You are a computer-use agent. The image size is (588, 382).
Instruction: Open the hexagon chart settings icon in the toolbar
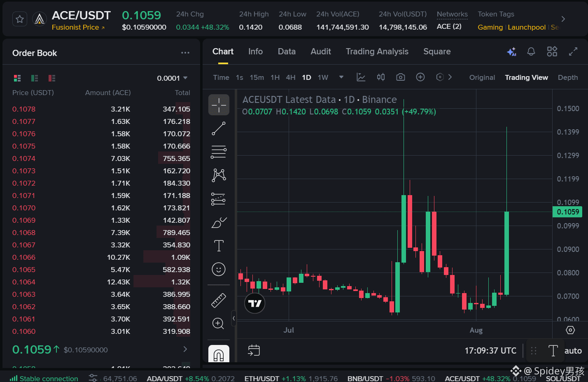tap(440, 77)
